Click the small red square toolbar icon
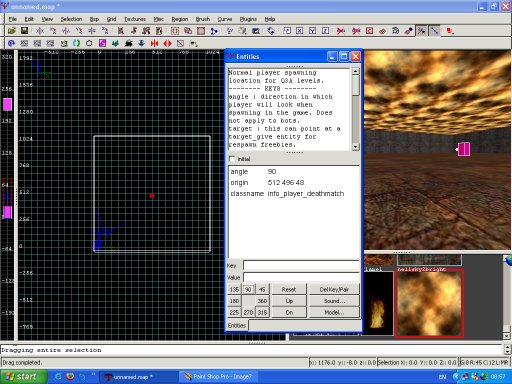 [x=450, y=31]
